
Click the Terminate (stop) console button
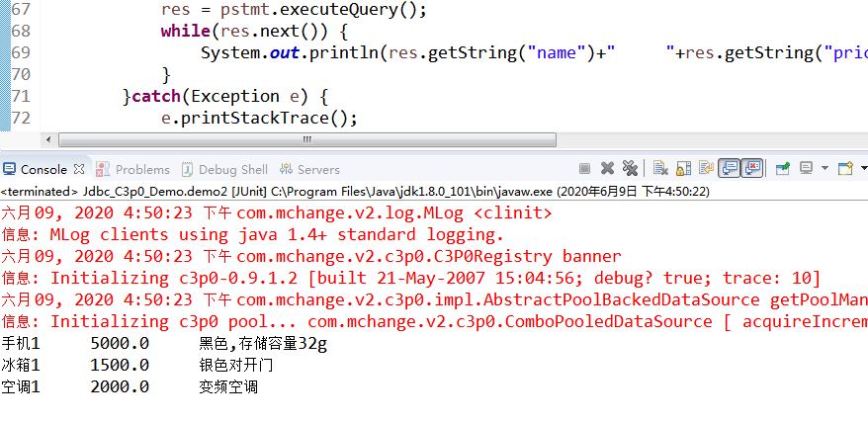[x=584, y=169]
